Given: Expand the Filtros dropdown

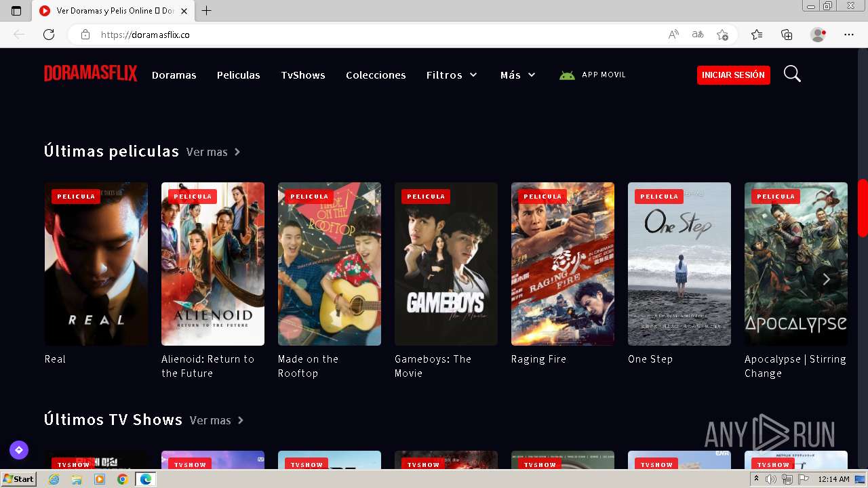Looking at the screenshot, I should 452,75.
